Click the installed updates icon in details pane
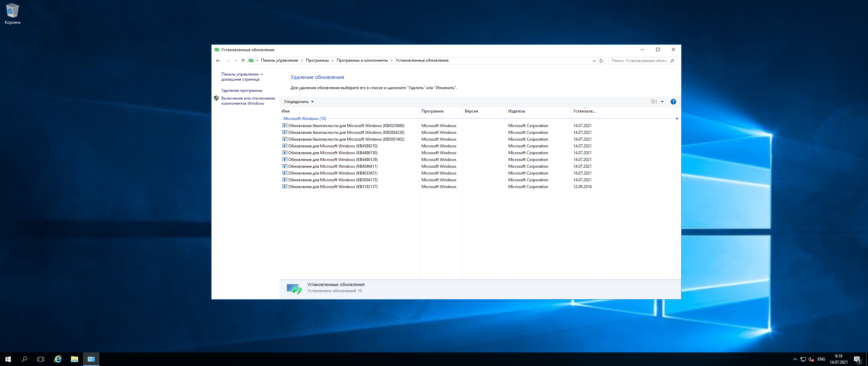 coord(294,289)
